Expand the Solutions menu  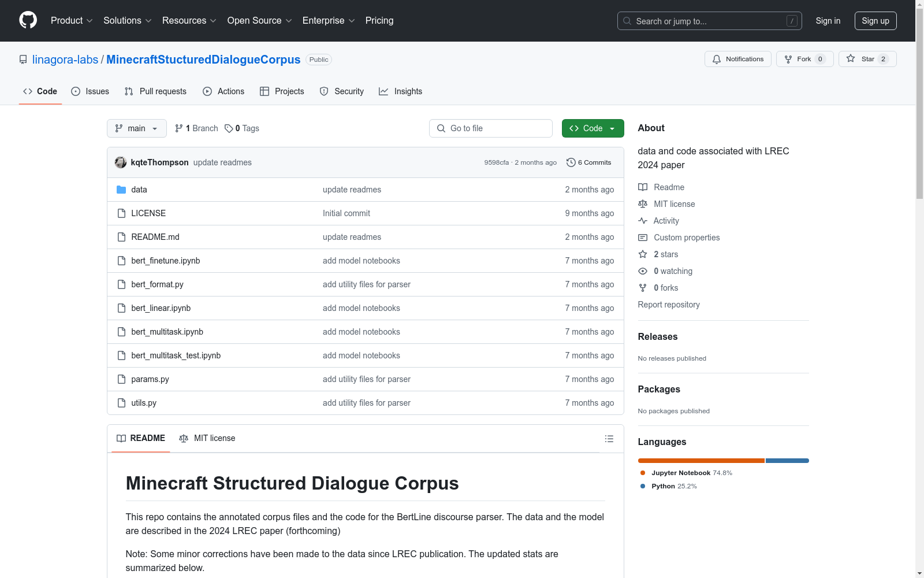128,21
